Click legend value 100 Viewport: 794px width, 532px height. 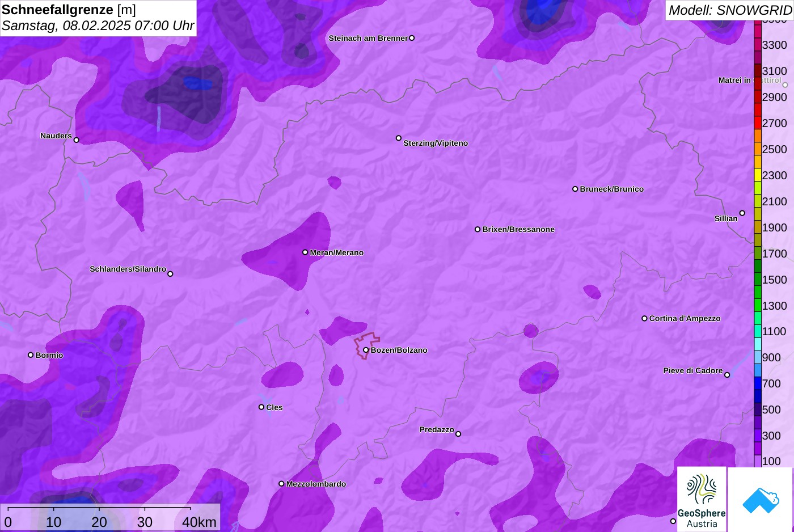pyautogui.click(x=772, y=461)
